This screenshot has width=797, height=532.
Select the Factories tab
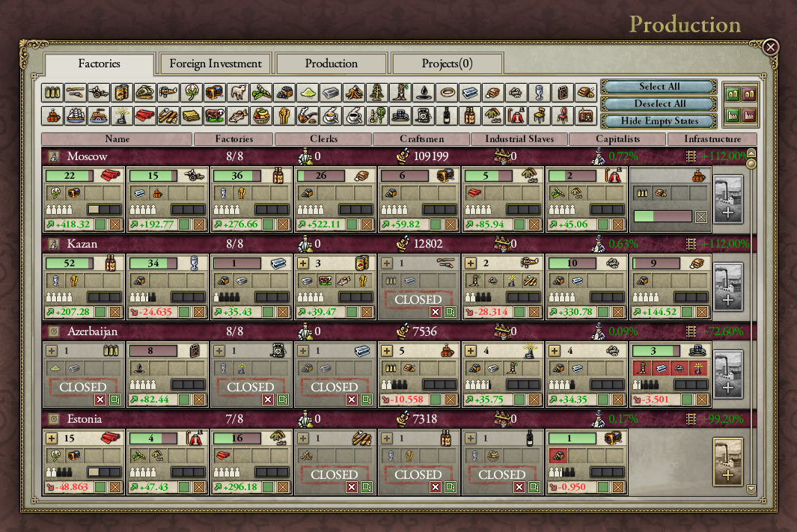99,64
